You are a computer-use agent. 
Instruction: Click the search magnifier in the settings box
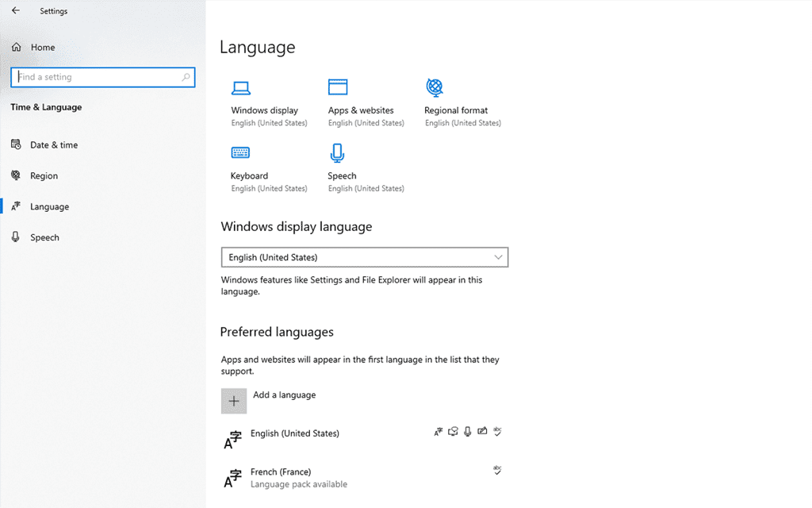click(185, 77)
